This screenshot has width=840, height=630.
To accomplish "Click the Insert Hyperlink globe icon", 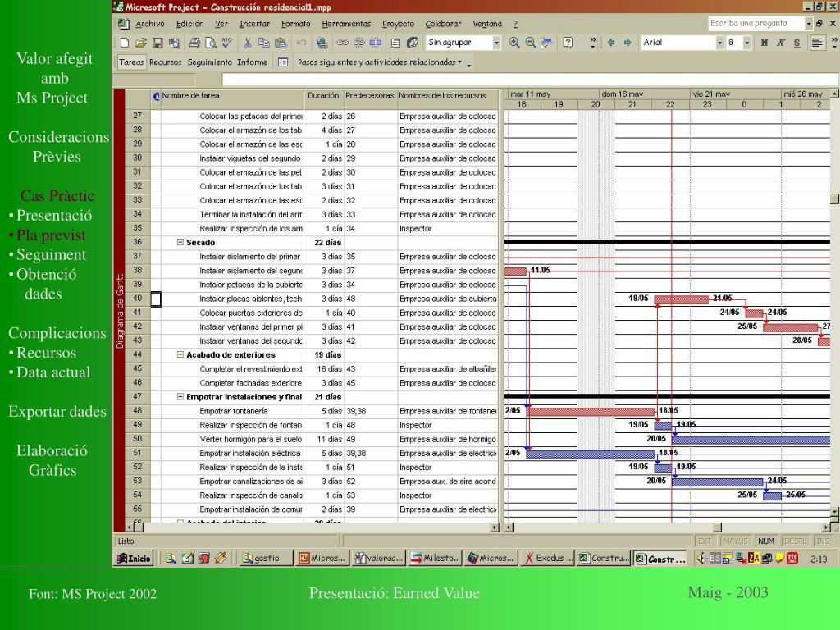I will tap(322, 43).
